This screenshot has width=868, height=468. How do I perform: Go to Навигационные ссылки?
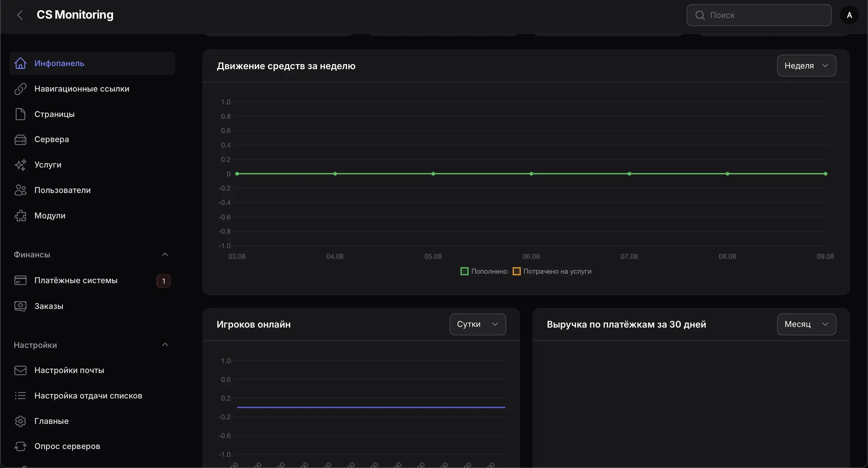[x=92, y=89]
